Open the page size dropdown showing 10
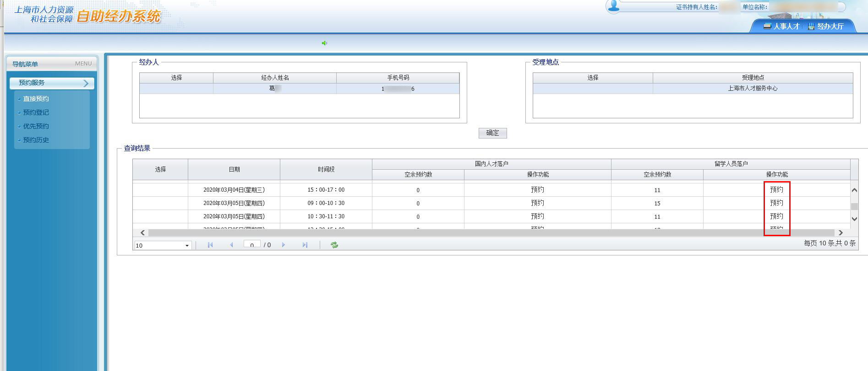Image resolution: width=868 pixels, height=371 pixels. [x=163, y=245]
